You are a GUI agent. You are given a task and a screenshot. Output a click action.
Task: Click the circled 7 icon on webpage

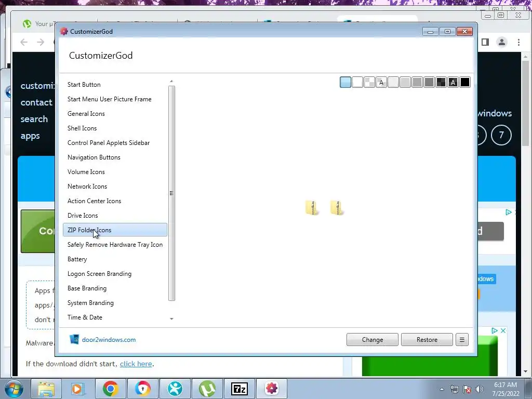click(x=501, y=135)
